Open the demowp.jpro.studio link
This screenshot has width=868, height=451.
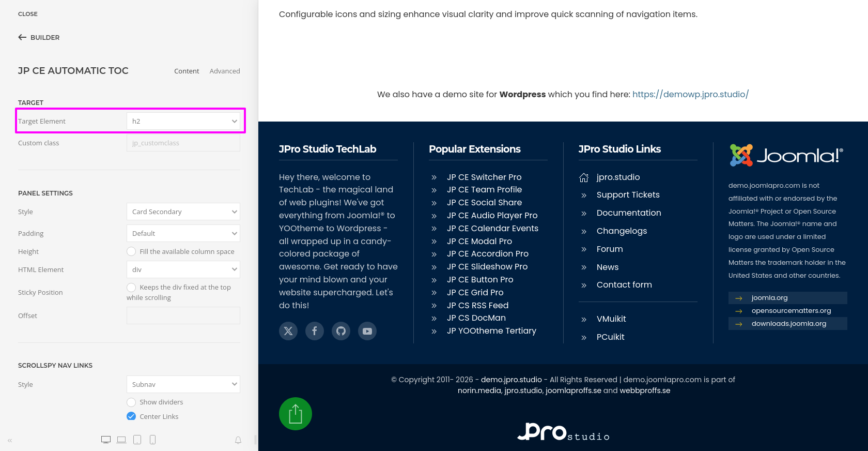pyautogui.click(x=690, y=94)
